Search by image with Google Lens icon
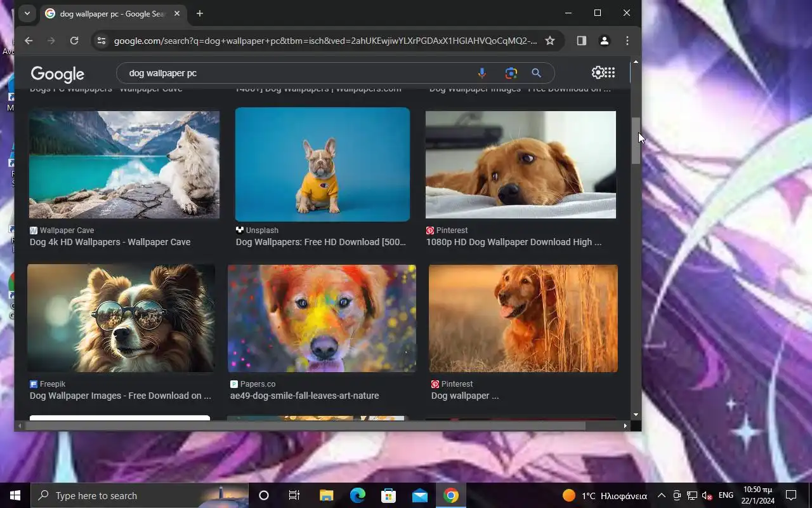812x508 pixels. [511, 73]
